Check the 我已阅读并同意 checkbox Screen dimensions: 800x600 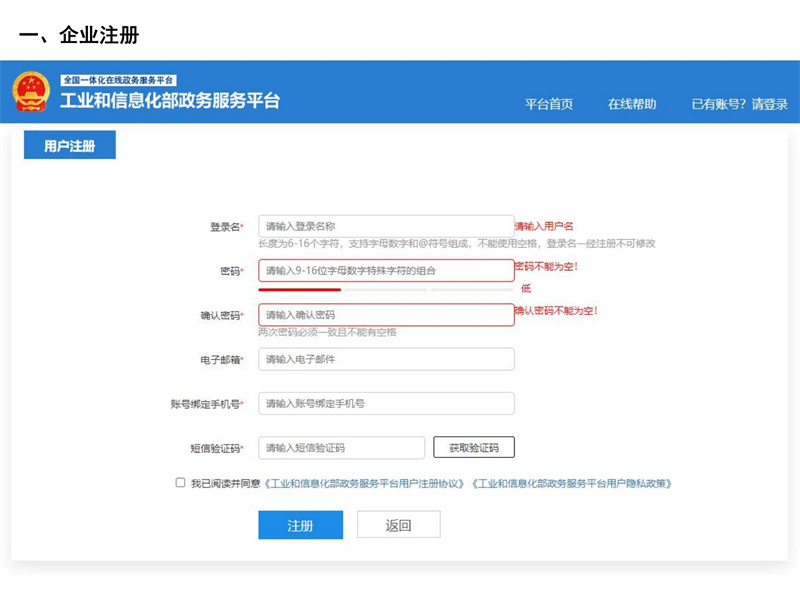point(180,482)
